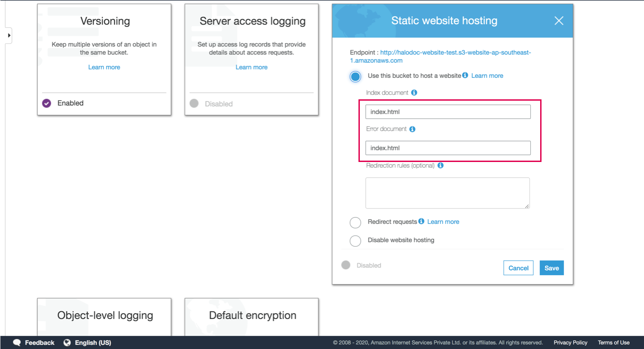The height and width of the screenshot is (349, 644).
Task: Open the Object-level logging card
Action: [x=104, y=317]
